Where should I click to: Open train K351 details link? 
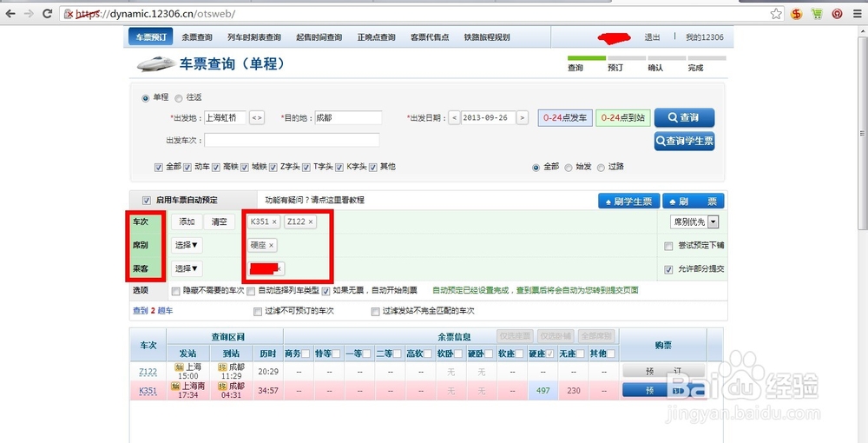[148, 391]
